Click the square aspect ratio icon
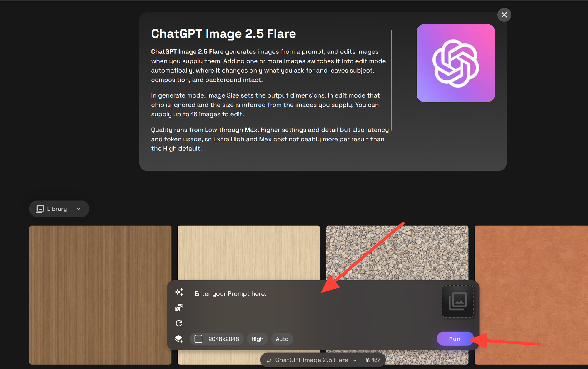Screen dimensions: 588x369 point(198,339)
